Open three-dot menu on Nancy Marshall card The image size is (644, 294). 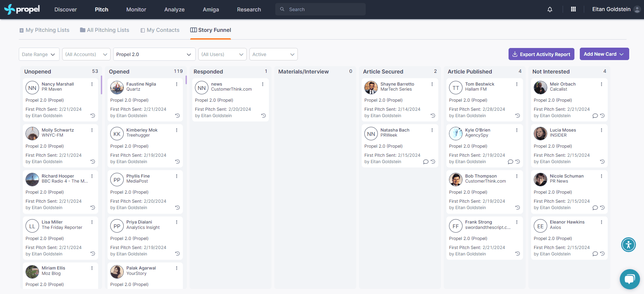92,84
